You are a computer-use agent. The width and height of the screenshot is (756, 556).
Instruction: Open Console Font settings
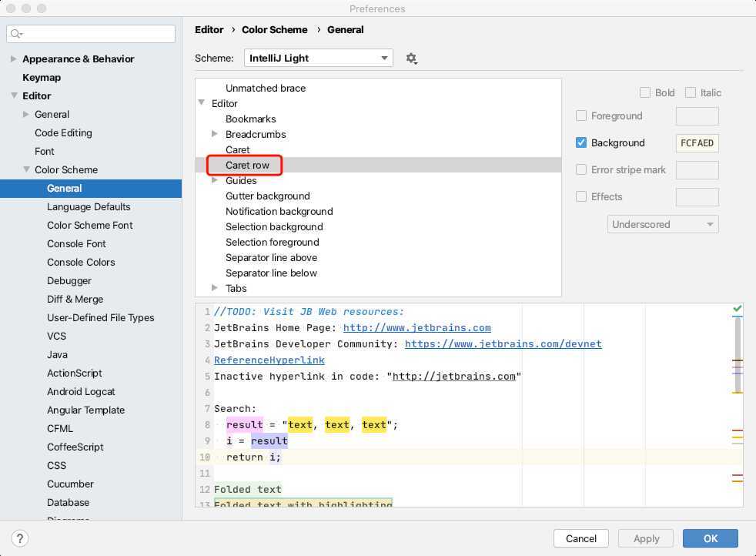pyautogui.click(x=76, y=244)
